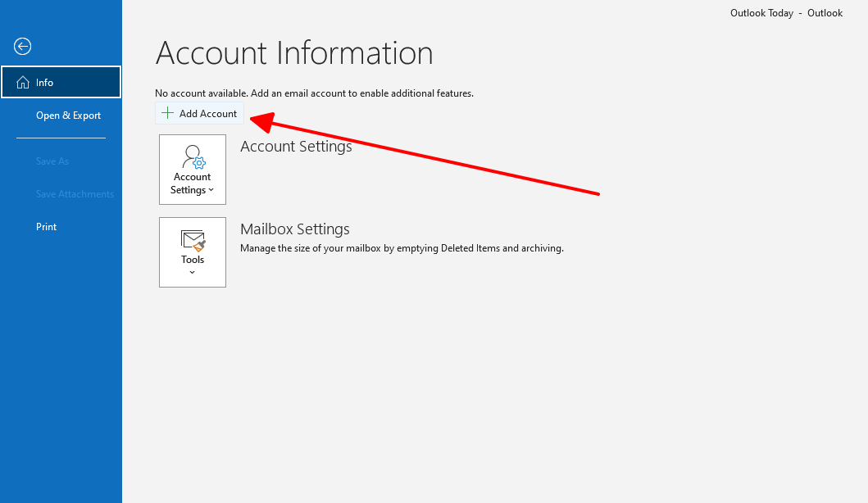Viewport: 868px width, 503px height.
Task: Click the greyed-out Save As item
Action: click(52, 161)
